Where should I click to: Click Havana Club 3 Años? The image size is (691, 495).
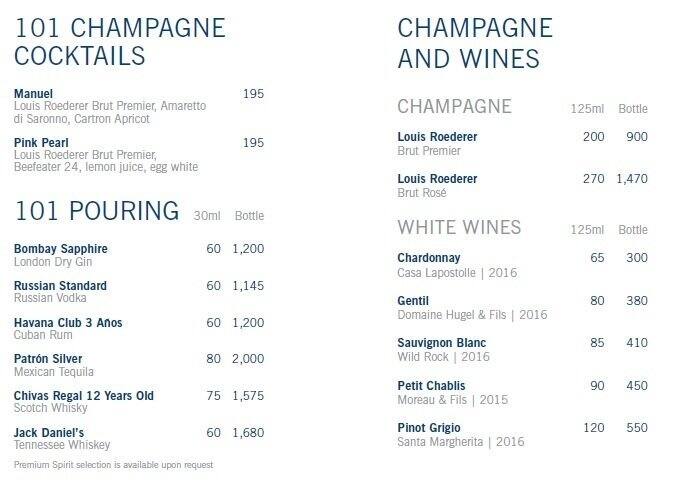tap(68, 323)
